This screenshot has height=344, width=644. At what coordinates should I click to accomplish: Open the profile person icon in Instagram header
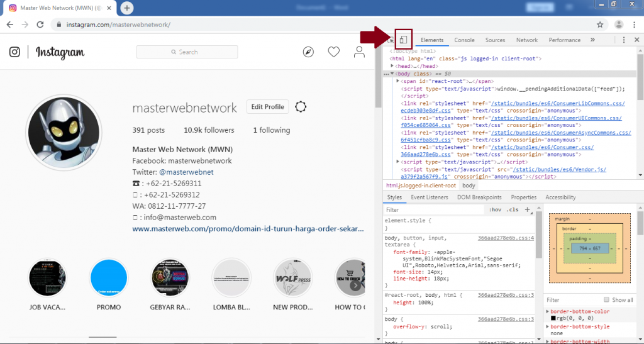pyautogui.click(x=359, y=52)
